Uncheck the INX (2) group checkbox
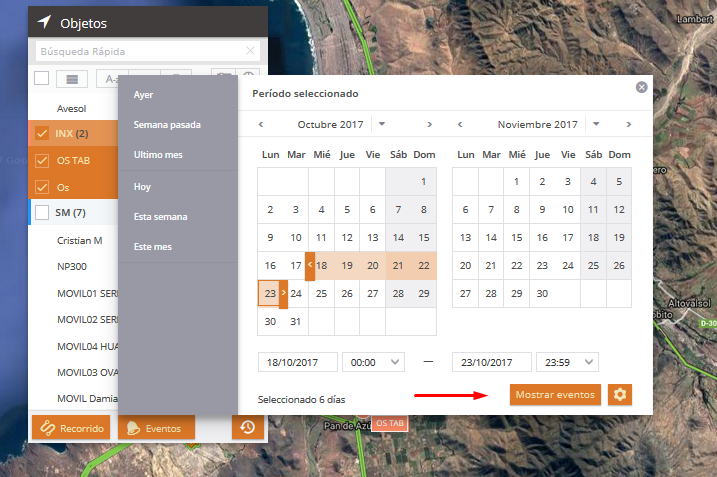717x477 pixels. [42, 134]
